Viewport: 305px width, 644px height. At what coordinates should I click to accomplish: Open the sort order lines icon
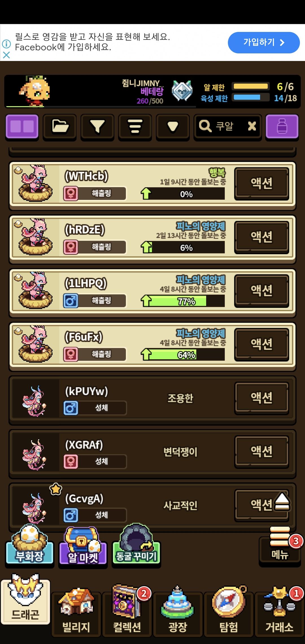coord(135,127)
